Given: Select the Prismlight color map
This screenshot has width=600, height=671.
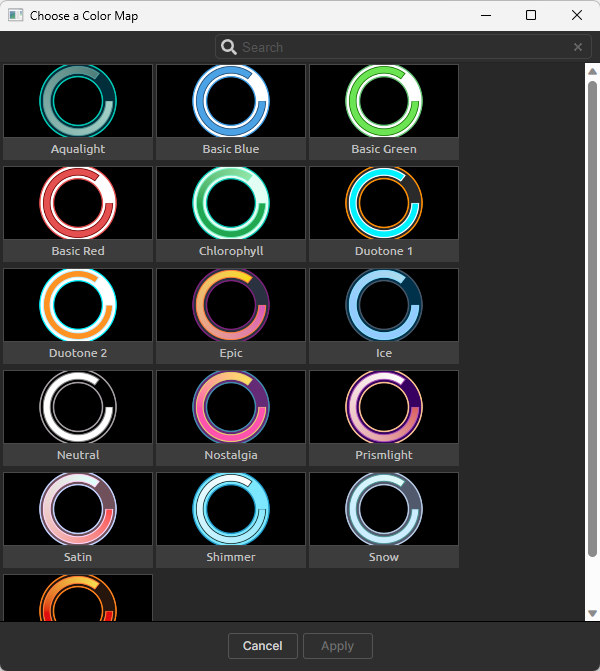Looking at the screenshot, I should click(384, 418).
